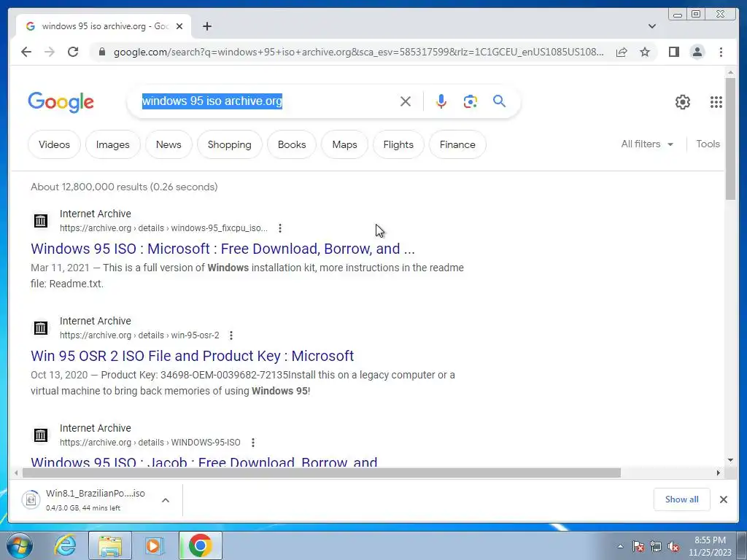Click the horizontal scrollbar thumb
Screen dimensions: 747x560
pos(322,472)
